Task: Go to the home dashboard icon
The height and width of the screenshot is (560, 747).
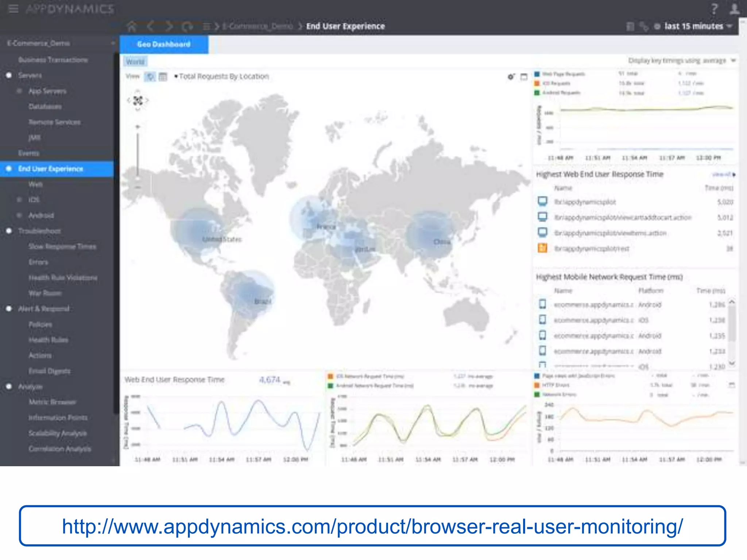Action: coord(132,26)
